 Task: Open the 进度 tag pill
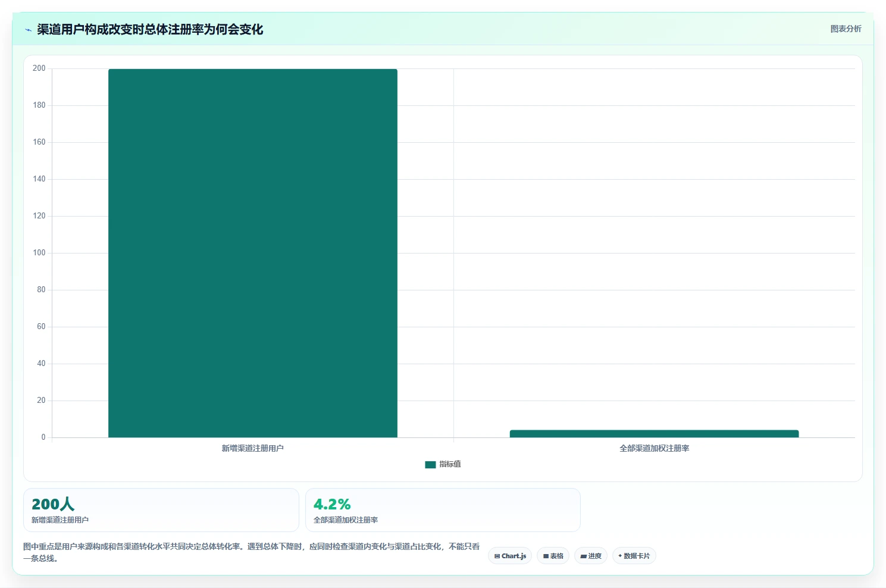[x=591, y=556]
